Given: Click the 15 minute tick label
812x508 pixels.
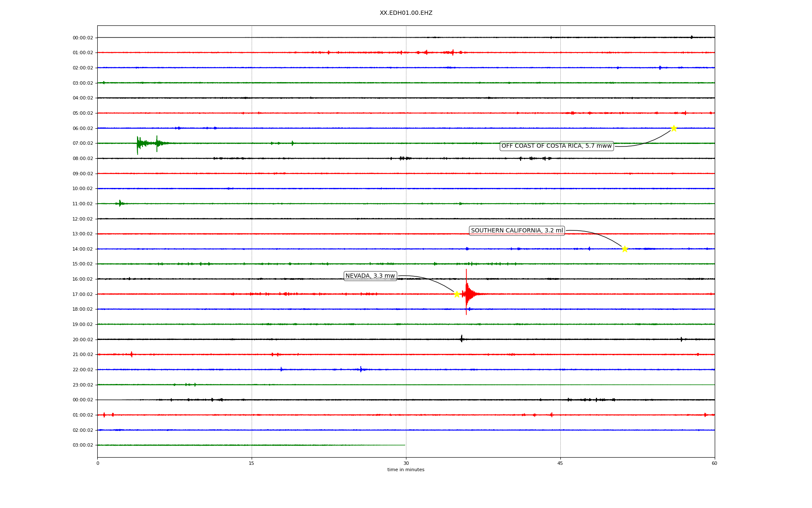Looking at the screenshot, I should tap(252, 463).
